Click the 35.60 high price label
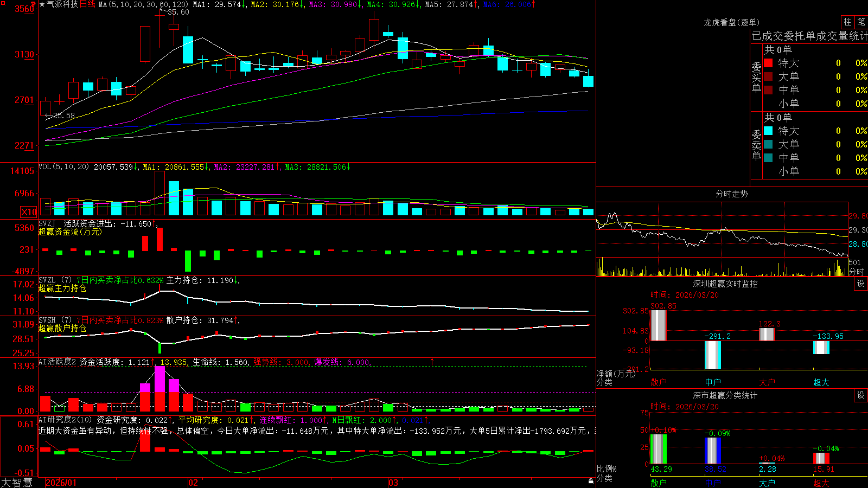This screenshot has height=488, width=868. click(178, 12)
